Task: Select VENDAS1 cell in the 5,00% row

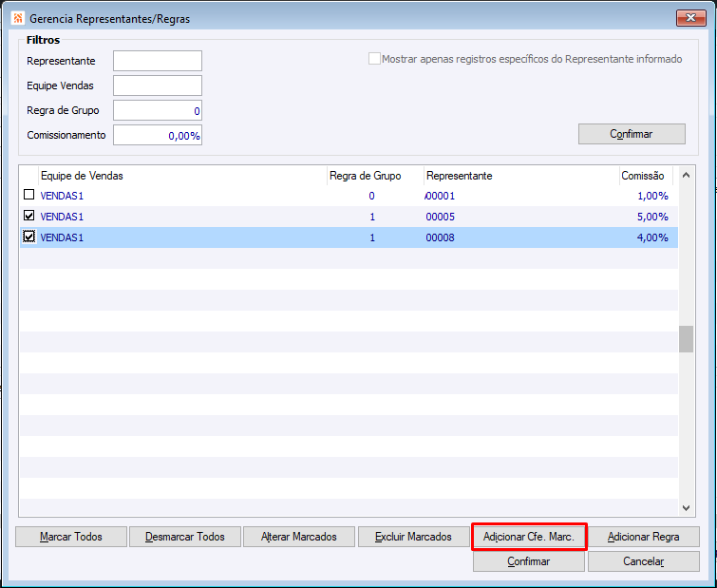Action: (62, 217)
